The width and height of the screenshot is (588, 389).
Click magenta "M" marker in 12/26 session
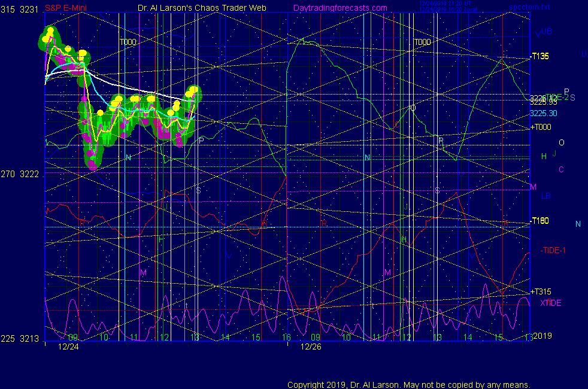(388, 273)
